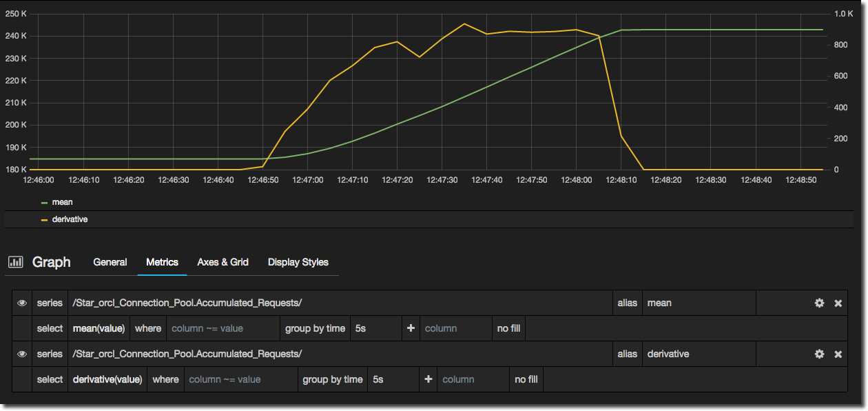Add group-by column with plus in derivative query
This screenshot has height=411, width=868.
tap(428, 379)
